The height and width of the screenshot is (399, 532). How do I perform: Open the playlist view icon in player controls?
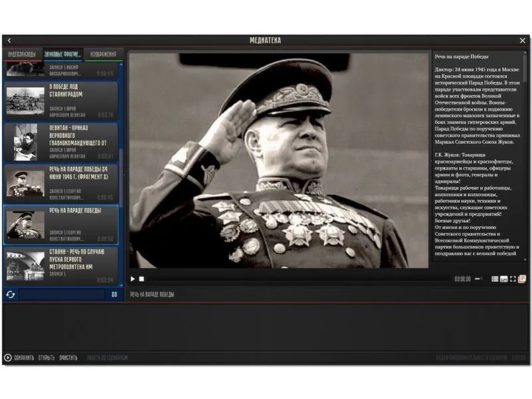click(x=494, y=280)
